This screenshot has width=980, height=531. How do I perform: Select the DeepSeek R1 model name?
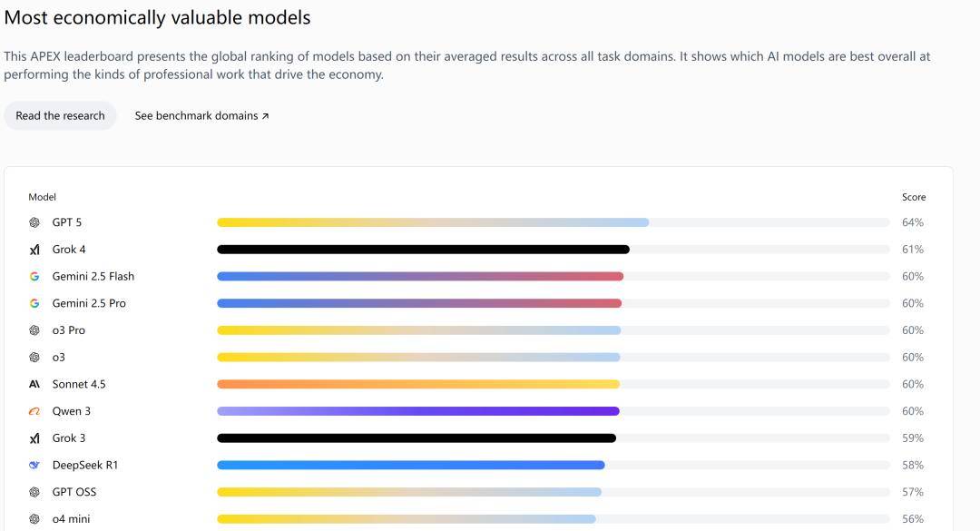click(x=85, y=466)
